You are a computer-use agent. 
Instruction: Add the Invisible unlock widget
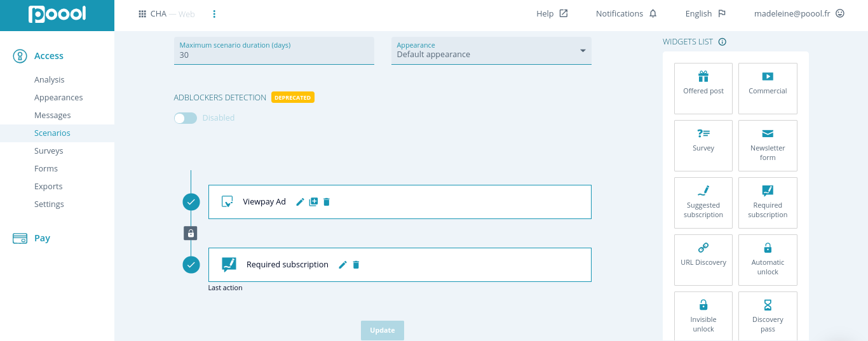(x=703, y=316)
